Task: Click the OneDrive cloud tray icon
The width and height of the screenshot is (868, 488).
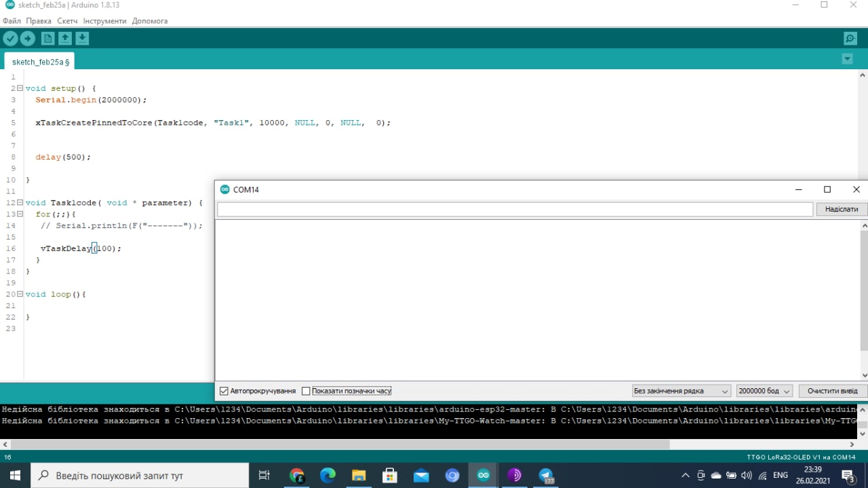Action: click(x=716, y=475)
